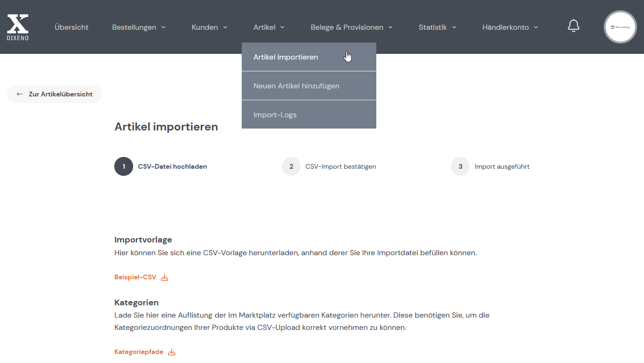The image size is (644, 363).
Task: Click download icon next to Kategoriepfade
Action: pos(172,352)
